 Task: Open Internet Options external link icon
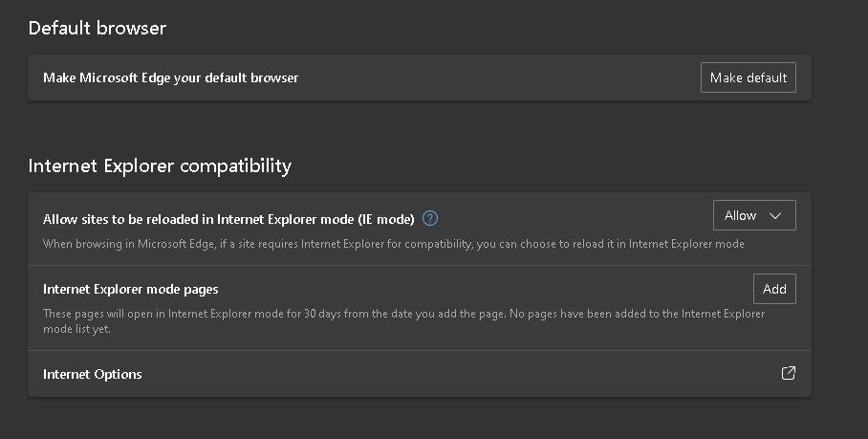click(x=789, y=374)
